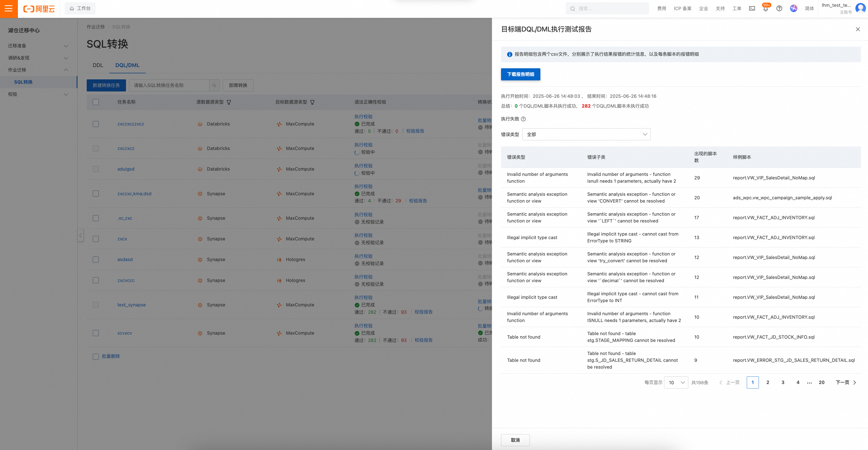Click the 下一页 pagination button

click(x=846, y=383)
